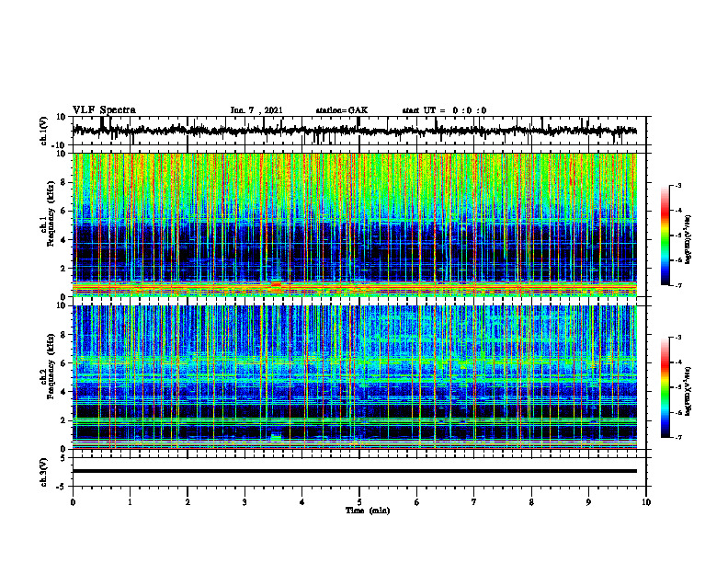The width and height of the screenshot is (728, 563).
Task: Click the "-3" label on ch.1 color bar
Action: [x=678, y=185]
